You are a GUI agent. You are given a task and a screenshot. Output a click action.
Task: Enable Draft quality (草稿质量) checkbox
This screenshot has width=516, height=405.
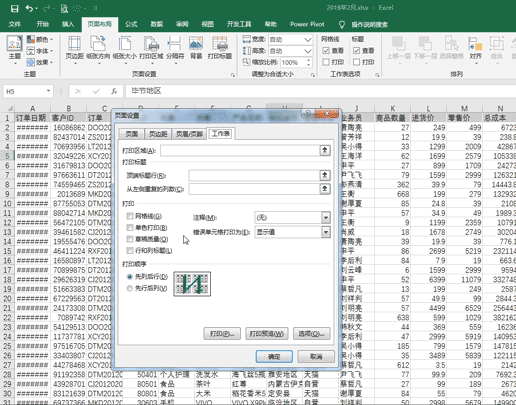(130, 239)
